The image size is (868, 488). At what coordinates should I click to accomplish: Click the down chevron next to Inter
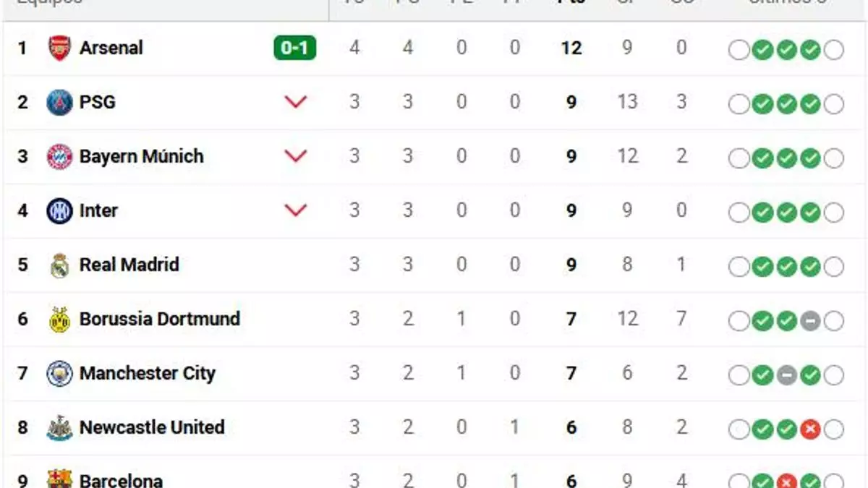295,210
